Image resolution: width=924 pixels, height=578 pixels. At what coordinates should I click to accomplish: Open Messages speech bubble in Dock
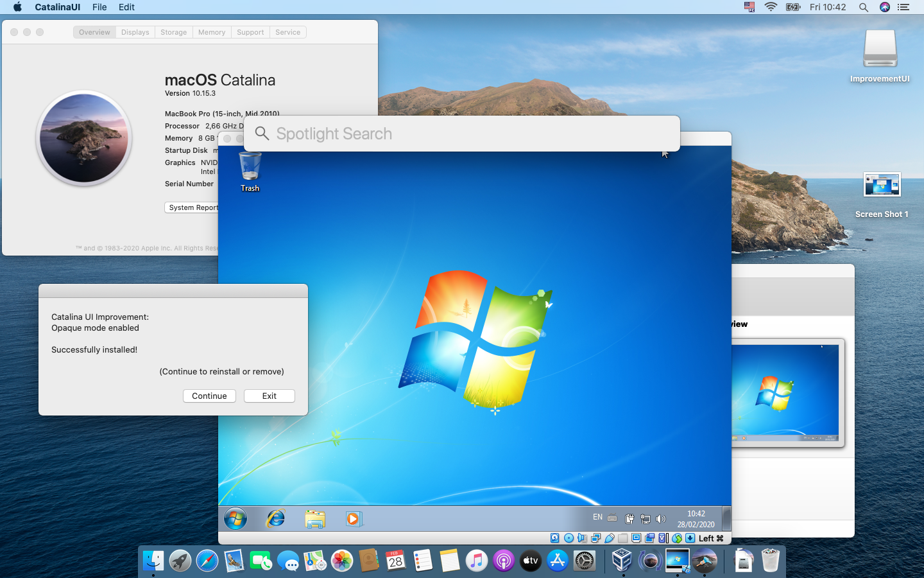pyautogui.click(x=288, y=561)
